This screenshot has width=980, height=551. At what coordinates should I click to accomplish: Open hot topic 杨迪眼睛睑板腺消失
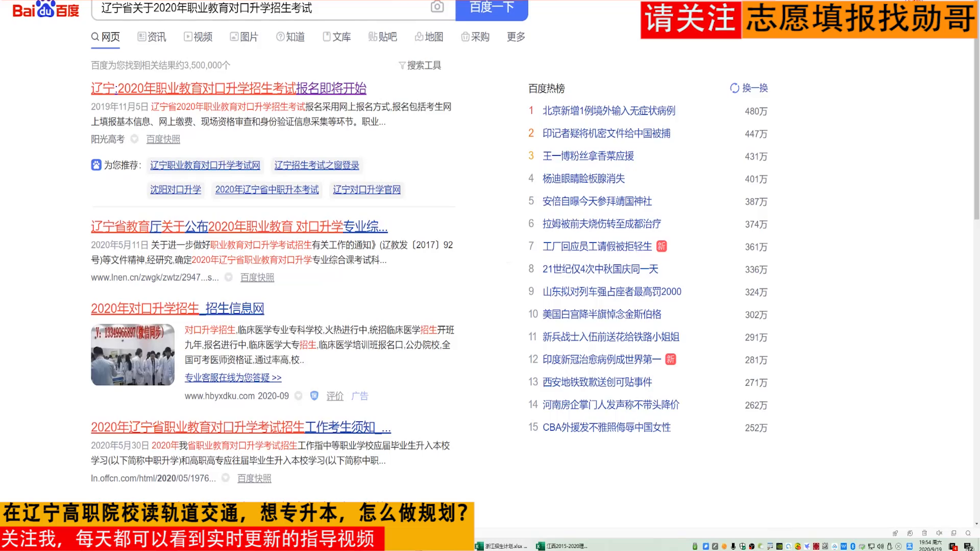pos(583,179)
